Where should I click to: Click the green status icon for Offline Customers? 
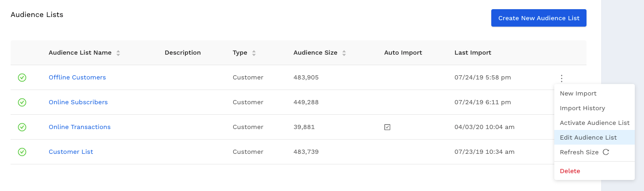[x=22, y=78]
